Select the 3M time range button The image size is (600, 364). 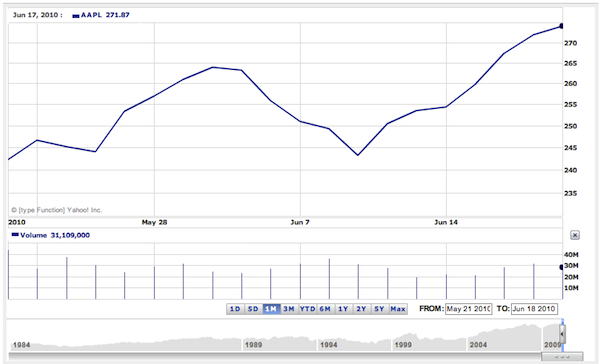point(289,309)
